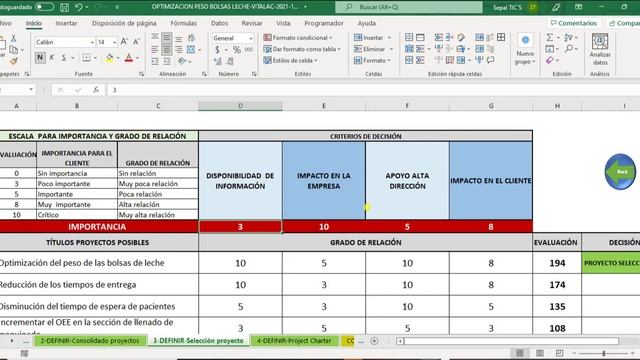The height and width of the screenshot is (360, 640).
Task: Expand the Eliminar cells dropdown
Action: click(391, 49)
